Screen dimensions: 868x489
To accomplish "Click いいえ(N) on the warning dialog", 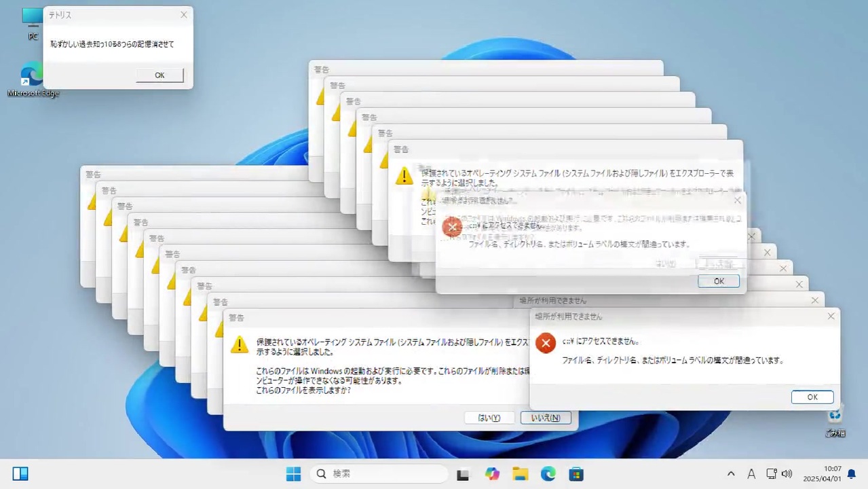I will (546, 418).
